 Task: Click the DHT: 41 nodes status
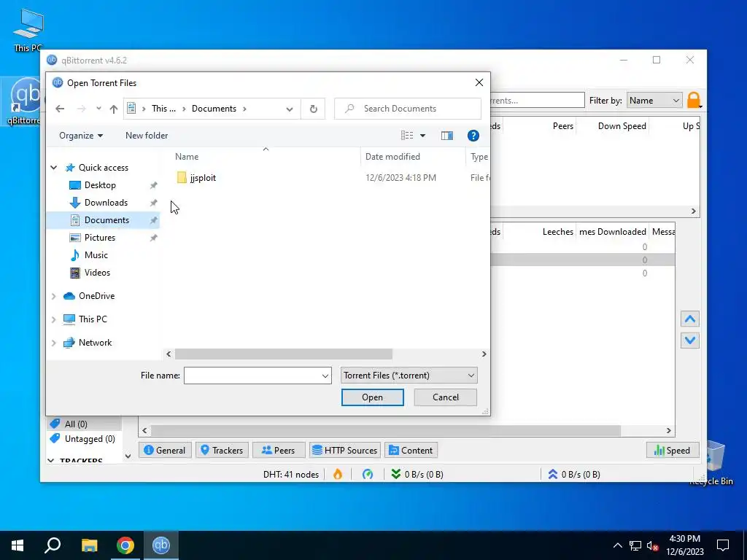pos(290,475)
